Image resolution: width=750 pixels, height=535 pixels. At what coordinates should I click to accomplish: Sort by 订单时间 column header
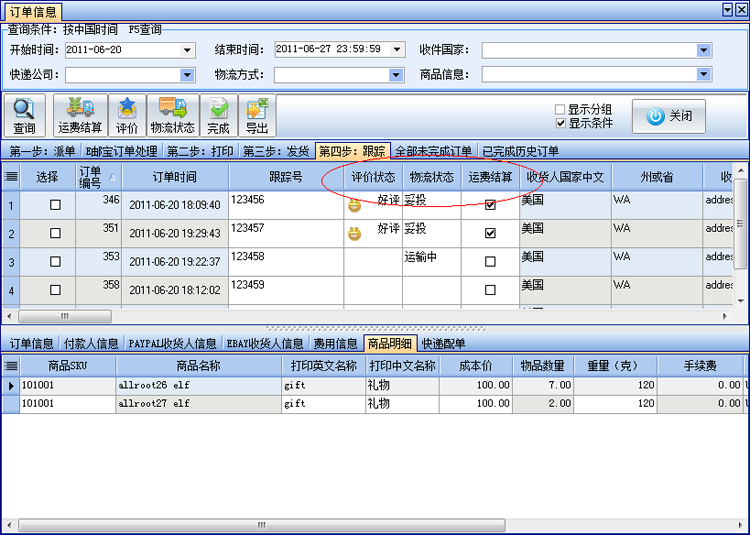click(175, 177)
